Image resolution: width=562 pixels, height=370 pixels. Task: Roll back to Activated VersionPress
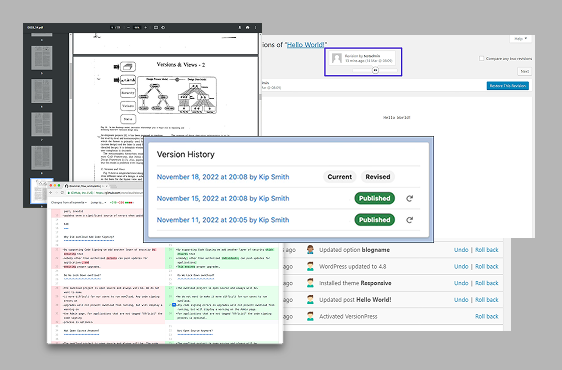pyautogui.click(x=487, y=316)
